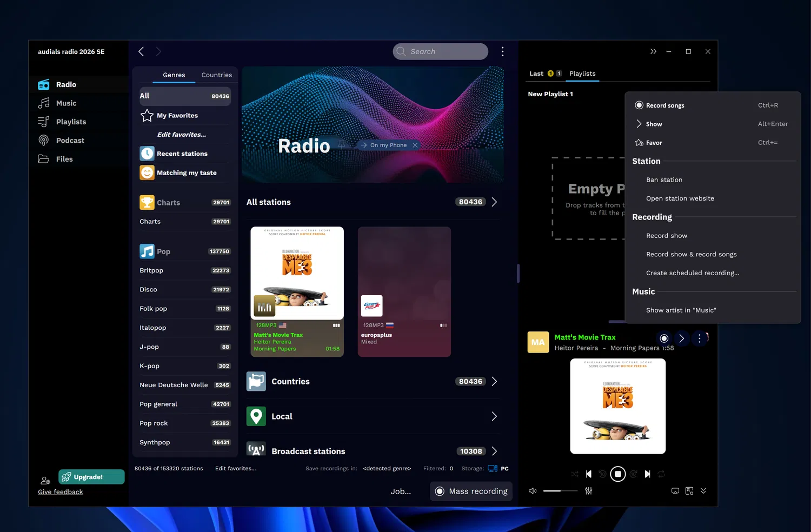Click the Matching my taste smiley icon
This screenshot has width=811, height=532.
click(147, 172)
